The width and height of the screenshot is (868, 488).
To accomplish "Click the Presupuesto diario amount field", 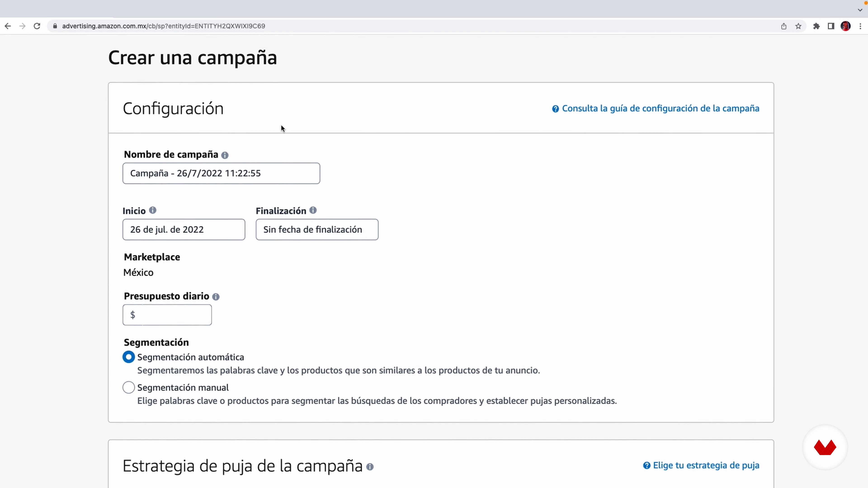I will pyautogui.click(x=167, y=315).
